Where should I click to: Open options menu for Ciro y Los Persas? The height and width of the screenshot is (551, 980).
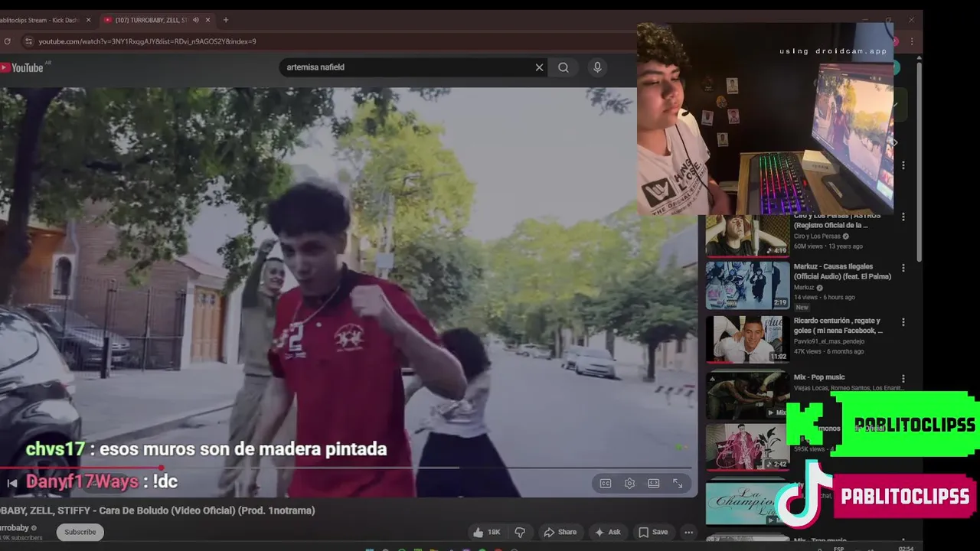tap(903, 217)
